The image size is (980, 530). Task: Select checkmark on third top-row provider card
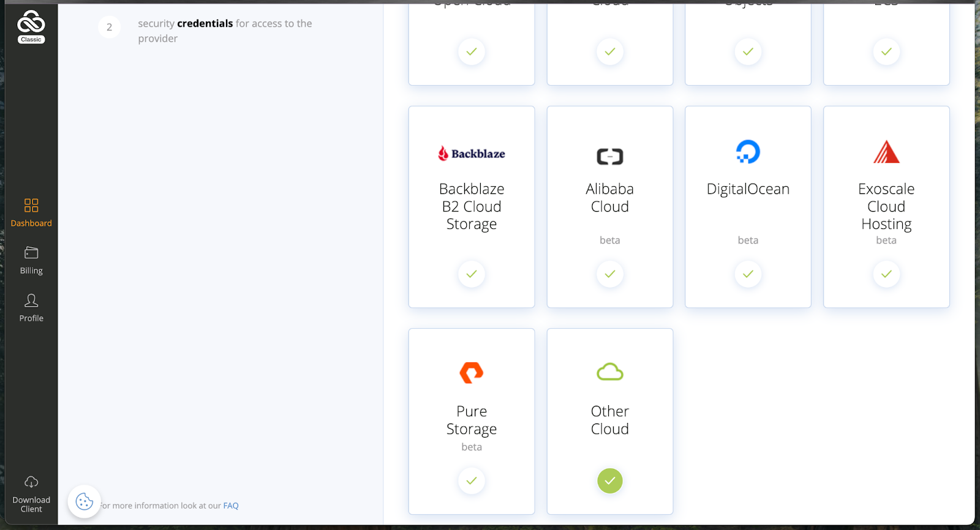coord(748,52)
